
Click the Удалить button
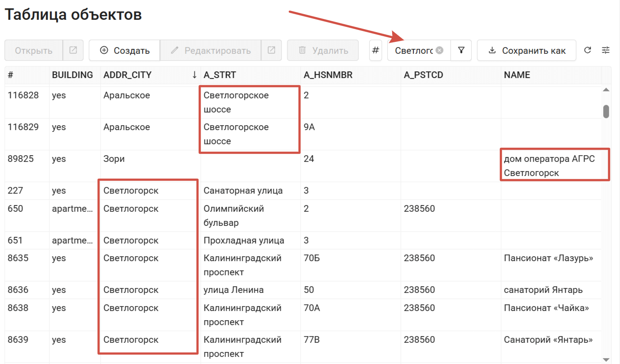click(323, 50)
